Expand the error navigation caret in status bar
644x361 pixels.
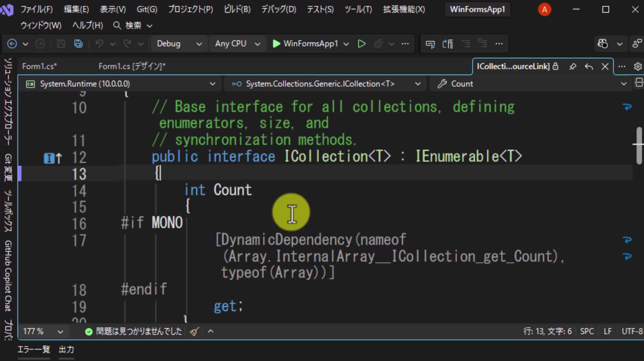coord(211,331)
